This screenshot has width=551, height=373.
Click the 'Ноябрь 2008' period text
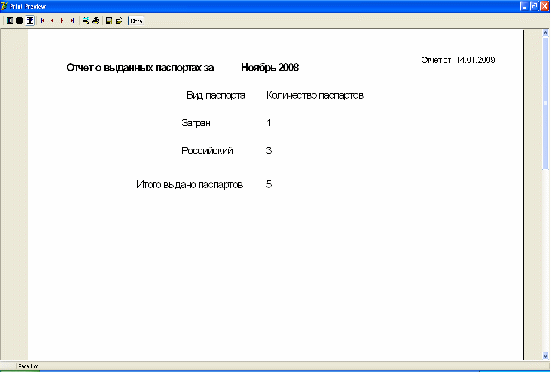coord(270,67)
